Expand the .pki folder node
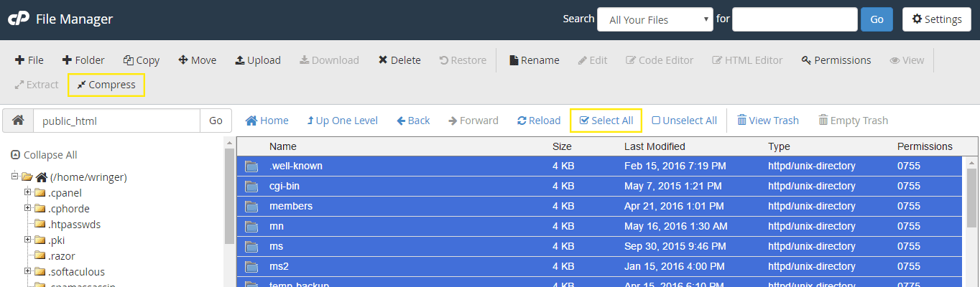The width and height of the screenshot is (980, 287). pos(28,240)
